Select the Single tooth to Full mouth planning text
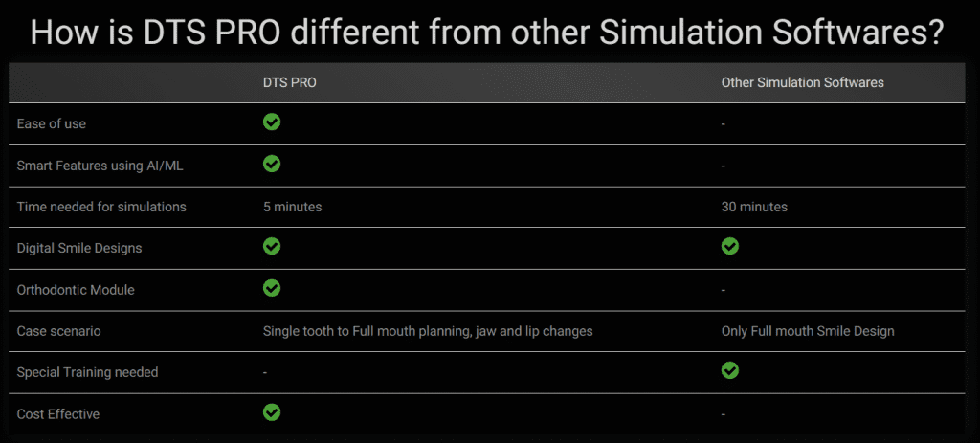The height and width of the screenshot is (443, 980). [365, 331]
